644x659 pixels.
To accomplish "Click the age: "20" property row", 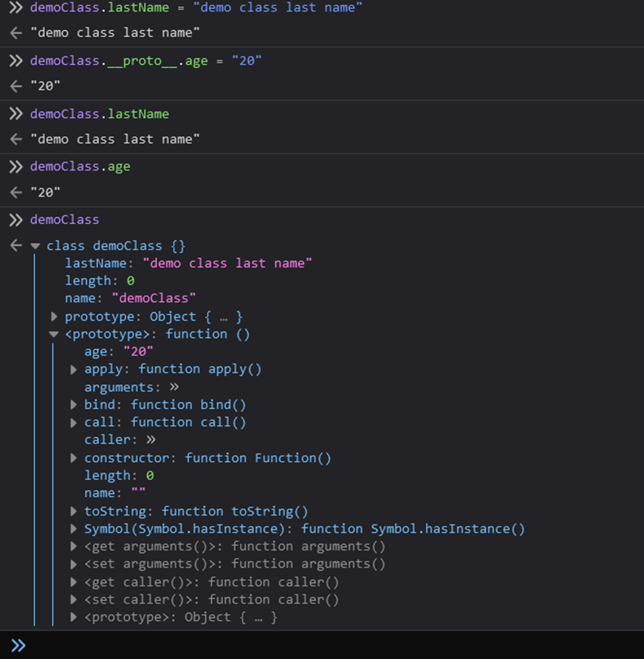I will coord(119,352).
